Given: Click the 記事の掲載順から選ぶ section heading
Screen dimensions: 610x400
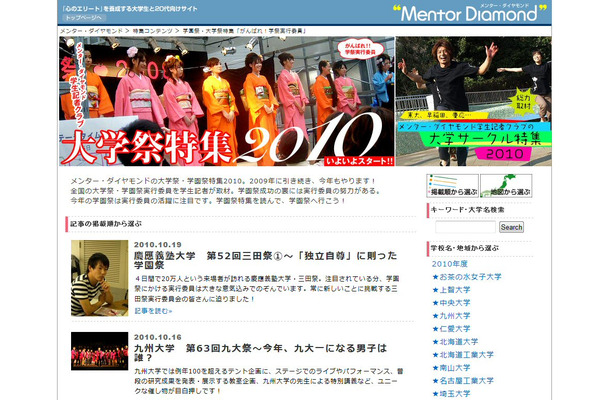Looking at the screenshot, I should click(106, 224).
